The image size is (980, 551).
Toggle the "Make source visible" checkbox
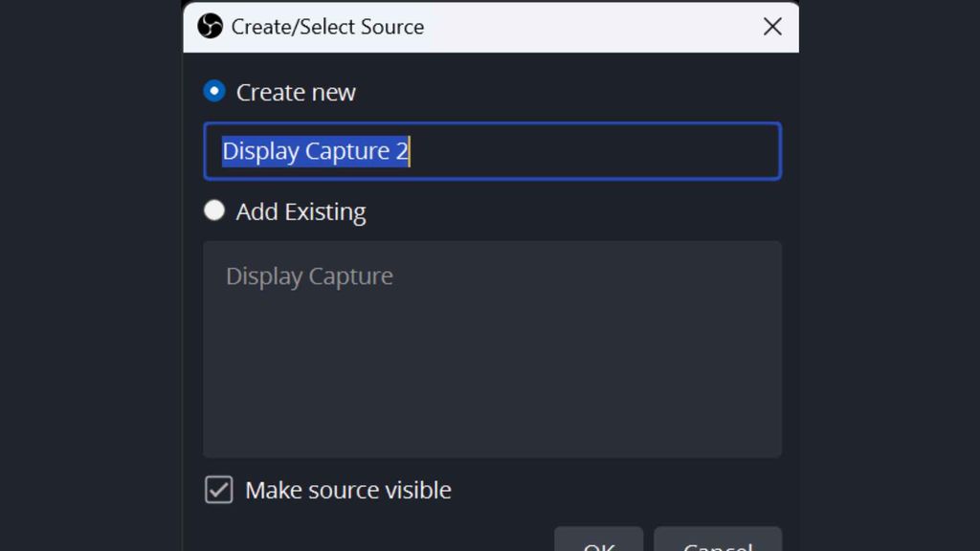click(219, 490)
